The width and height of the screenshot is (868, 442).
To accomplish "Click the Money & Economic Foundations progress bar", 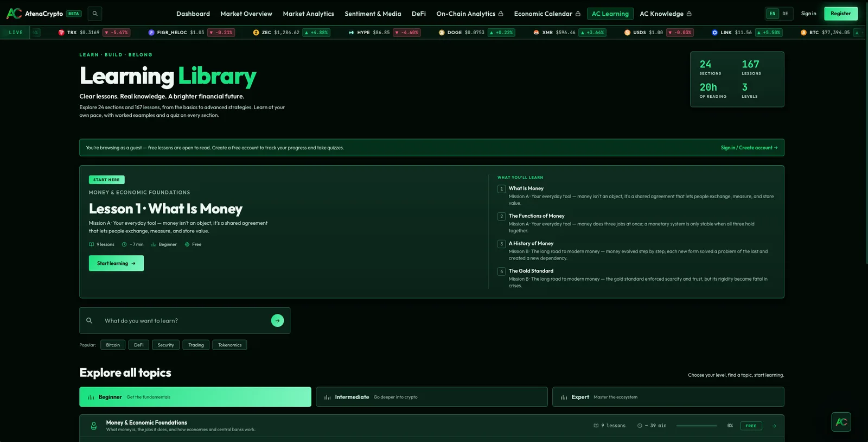I will tap(697, 426).
